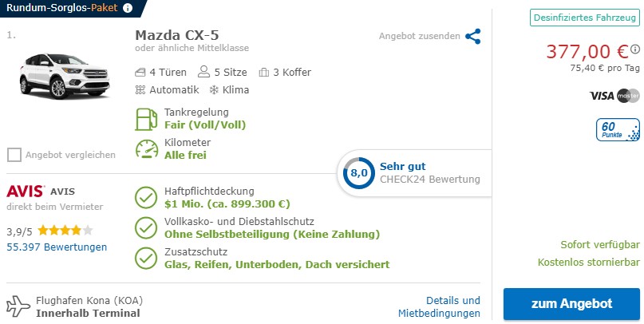Click the fuel pump Tankregelung icon

[146, 119]
